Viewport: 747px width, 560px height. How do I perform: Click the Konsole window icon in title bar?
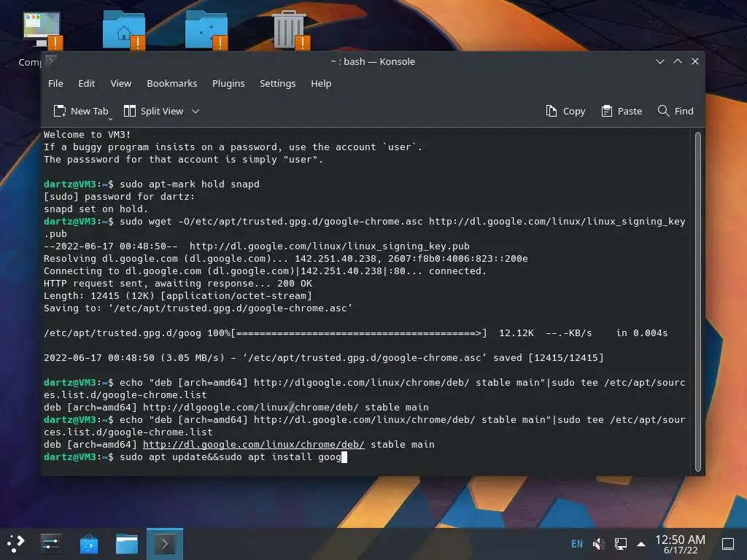[x=51, y=61]
